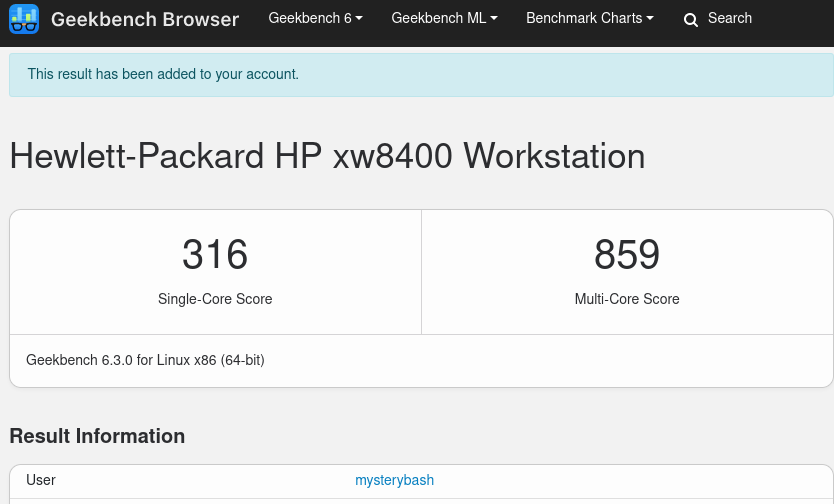Click the Multi-Core Score label
Image resolution: width=834 pixels, height=504 pixels.
tap(627, 299)
